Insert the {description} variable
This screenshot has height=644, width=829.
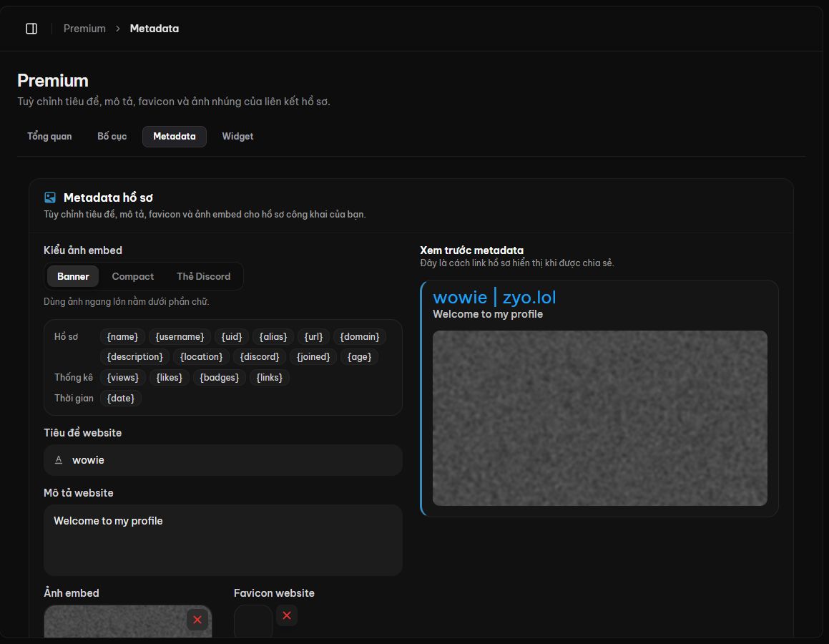pyautogui.click(x=134, y=357)
